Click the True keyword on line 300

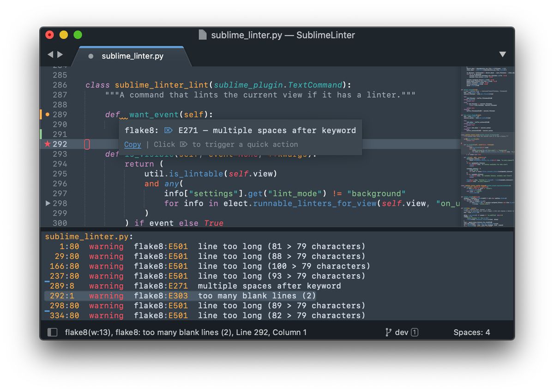[x=213, y=223]
